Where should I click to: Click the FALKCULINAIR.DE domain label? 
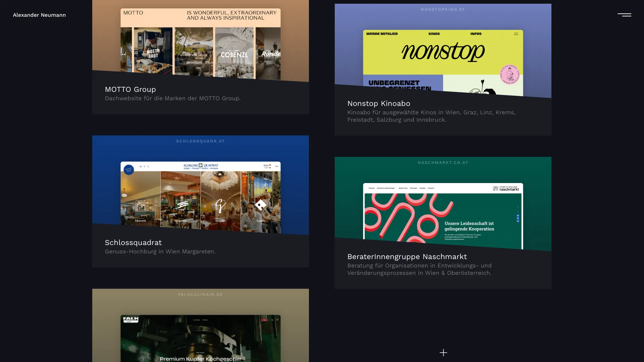200,295
